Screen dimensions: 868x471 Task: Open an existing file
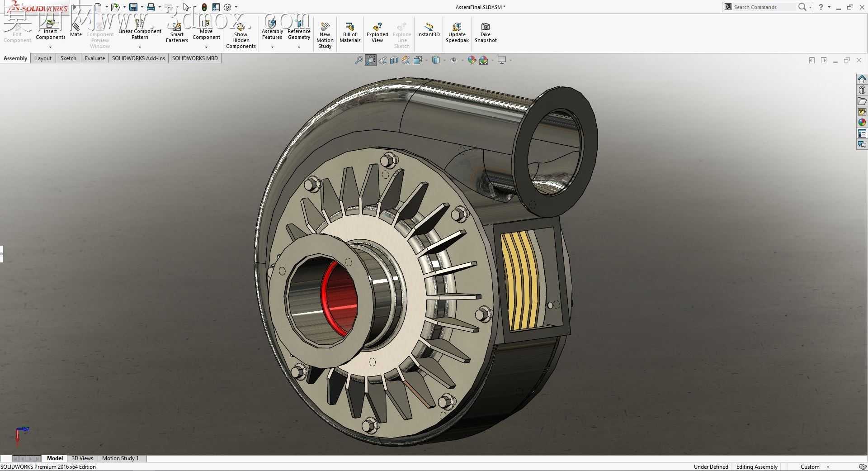pos(115,7)
